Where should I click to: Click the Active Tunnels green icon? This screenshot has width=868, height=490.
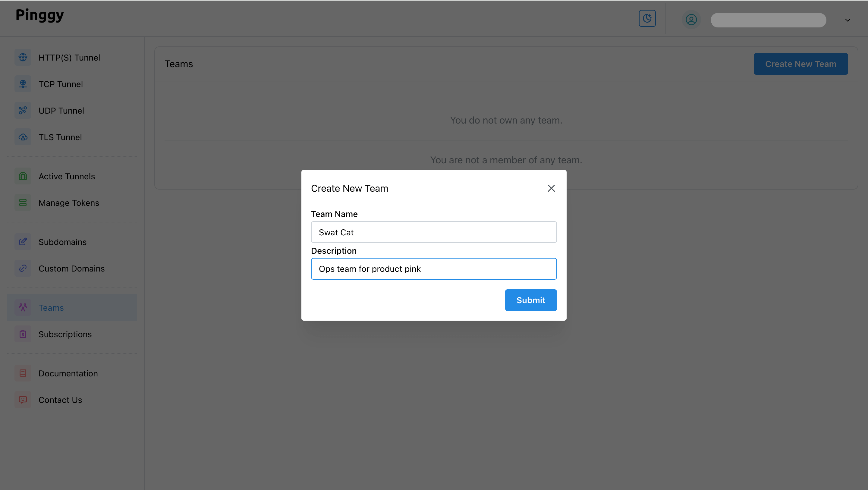tap(23, 176)
